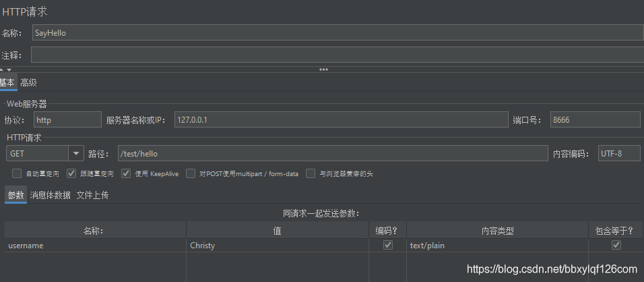This screenshot has width=644, height=282.
Task: Click the split pane expand-down arrow
Action: (x=8, y=69)
